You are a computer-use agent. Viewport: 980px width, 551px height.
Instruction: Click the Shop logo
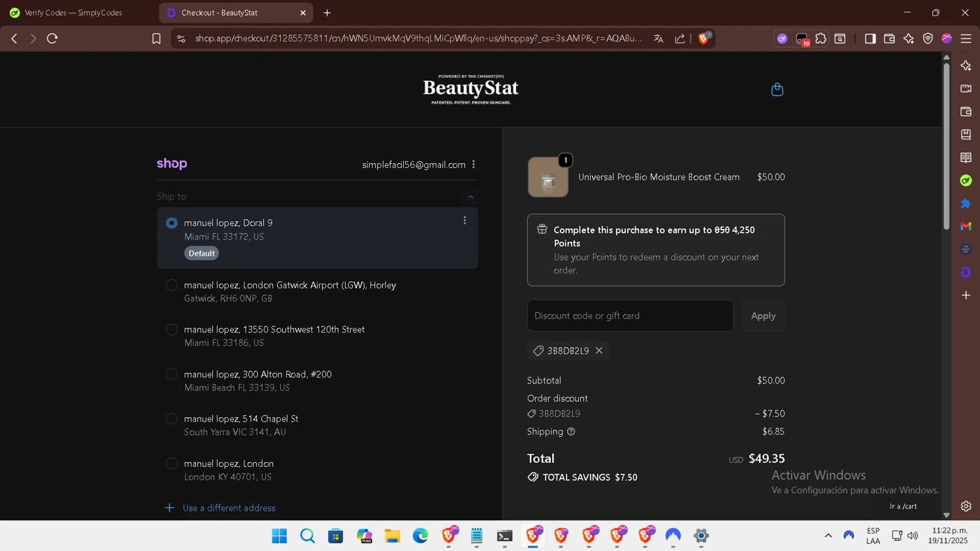[172, 164]
